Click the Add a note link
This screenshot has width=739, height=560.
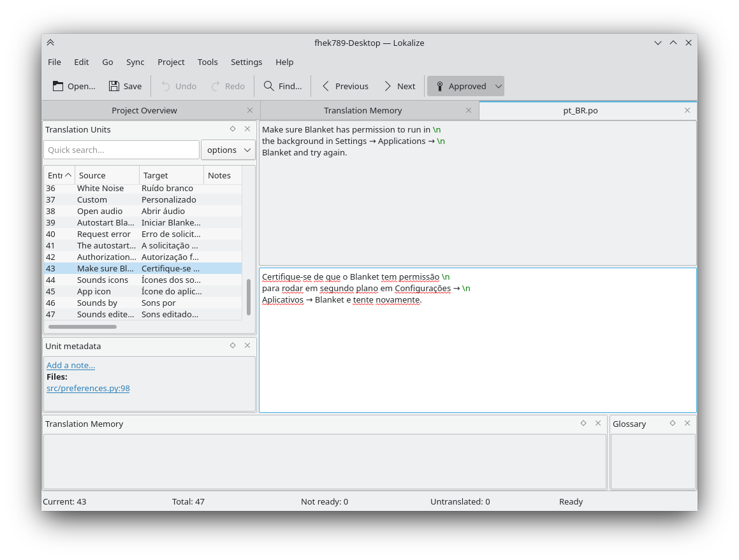tap(71, 365)
